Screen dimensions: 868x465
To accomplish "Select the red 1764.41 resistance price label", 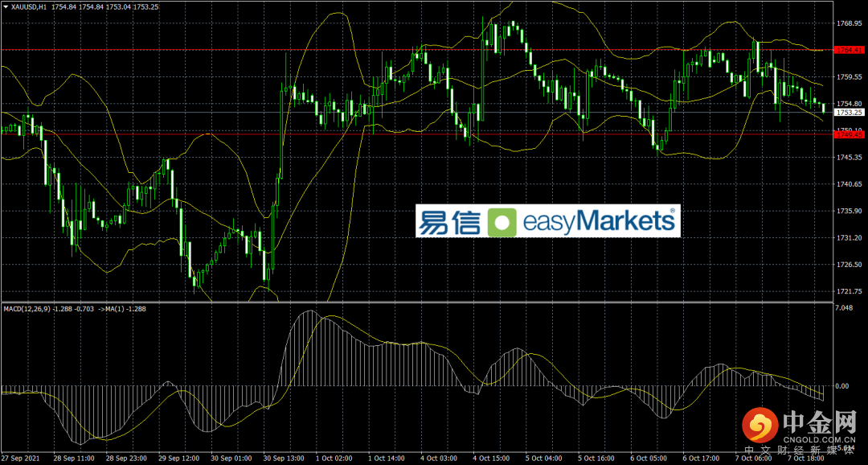I will (x=850, y=50).
